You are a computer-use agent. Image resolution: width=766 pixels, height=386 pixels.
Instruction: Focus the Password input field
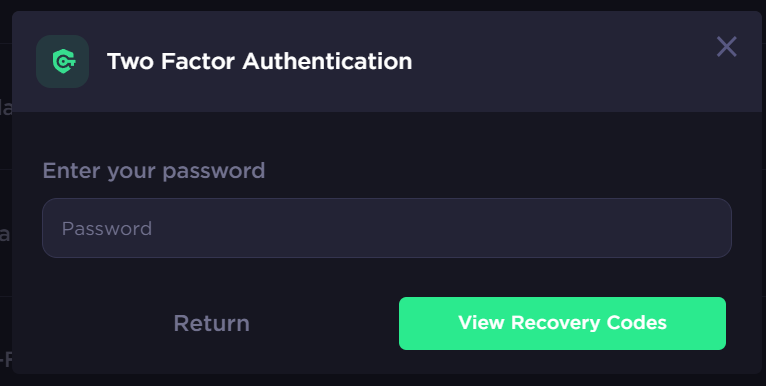[386, 228]
